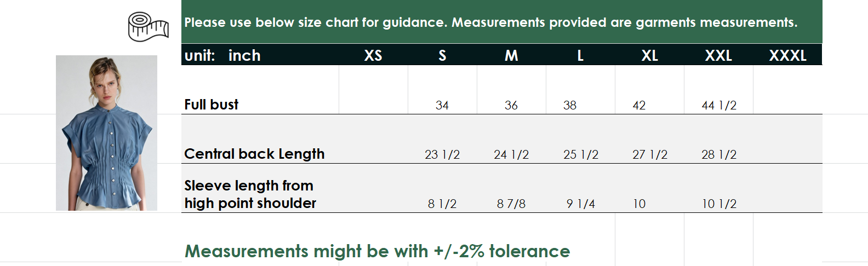The image size is (868, 266).
Task: Click the XXXL size column header
Action: pos(787,55)
